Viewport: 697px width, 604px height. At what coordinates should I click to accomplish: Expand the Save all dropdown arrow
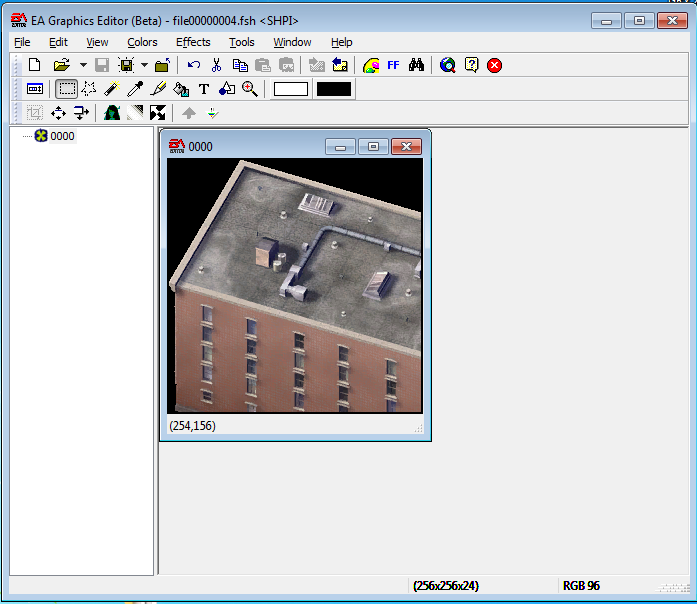pyautogui.click(x=144, y=65)
